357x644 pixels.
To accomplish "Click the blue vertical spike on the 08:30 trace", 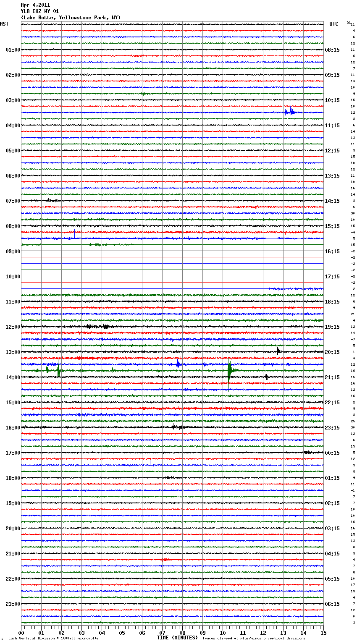I will (75, 230).
